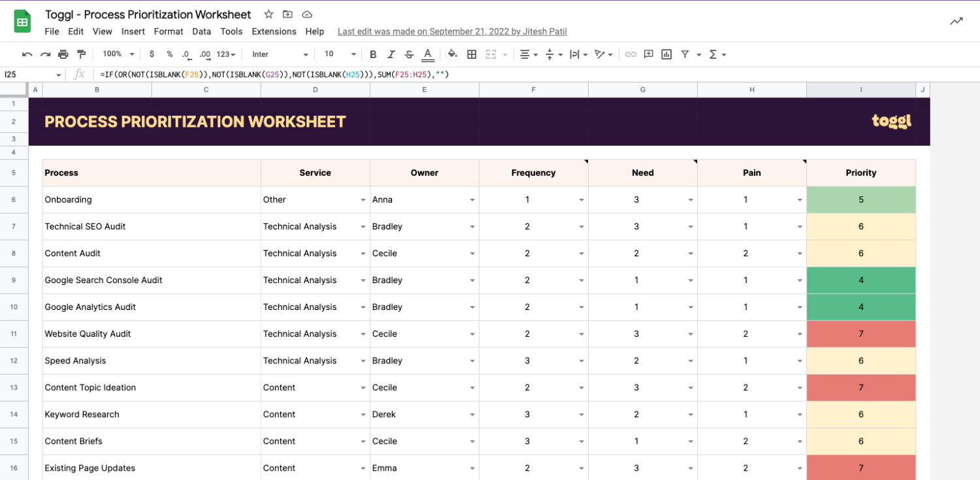The height and width of the screenshot is (480, 980).
Task: Expand the Inter font dropdown
Action: [280, 54]
